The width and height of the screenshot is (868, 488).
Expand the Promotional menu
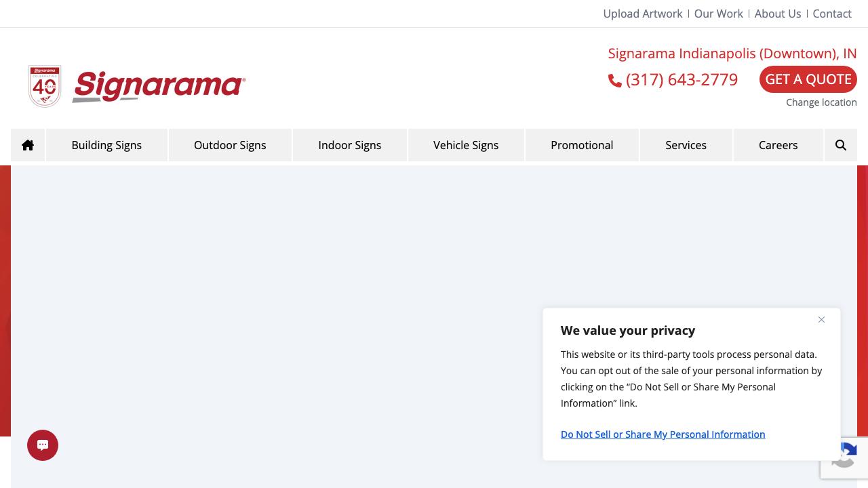click(x=582, y=145)
